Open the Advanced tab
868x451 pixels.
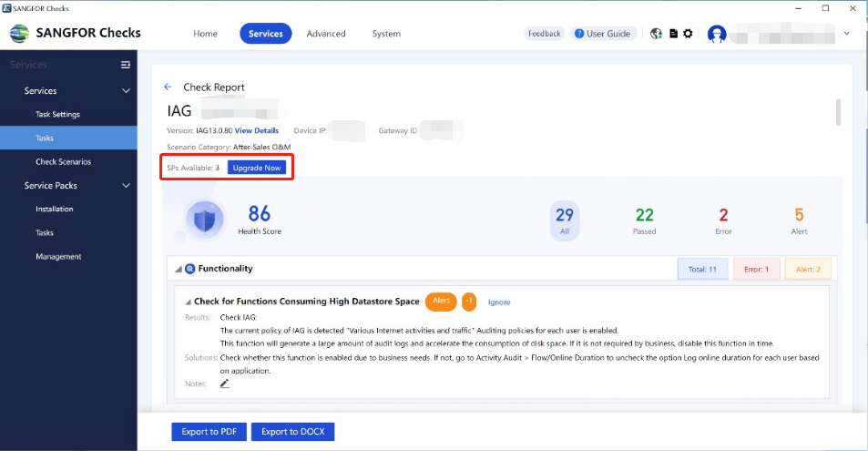coord(326,34)
